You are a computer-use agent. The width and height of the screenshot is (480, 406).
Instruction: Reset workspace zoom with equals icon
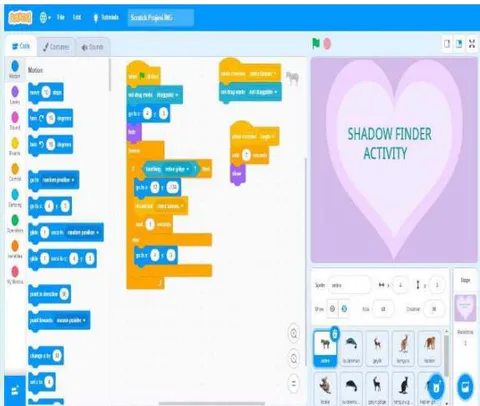tap(294, 384)
